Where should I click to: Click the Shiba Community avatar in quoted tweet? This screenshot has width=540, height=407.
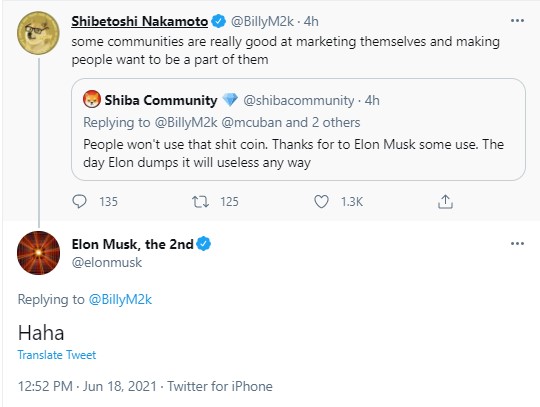(92, 100)
